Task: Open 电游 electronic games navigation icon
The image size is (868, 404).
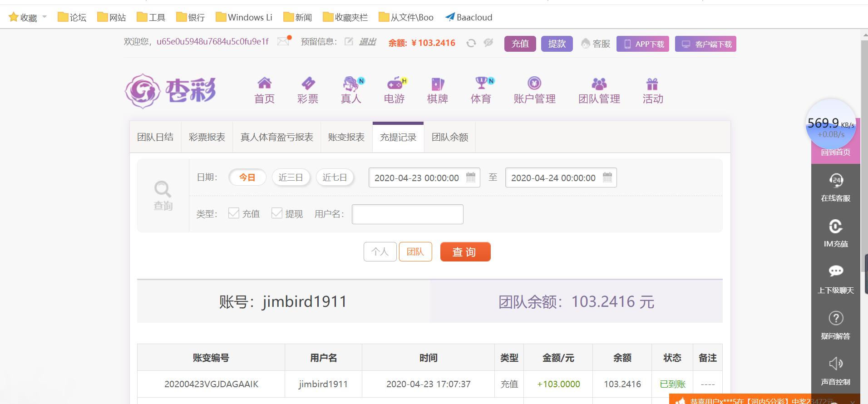Action: (x=396, y=83)
